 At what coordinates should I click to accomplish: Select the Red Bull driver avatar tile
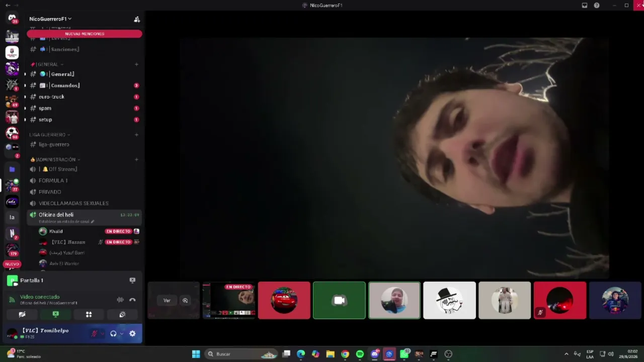615,301
